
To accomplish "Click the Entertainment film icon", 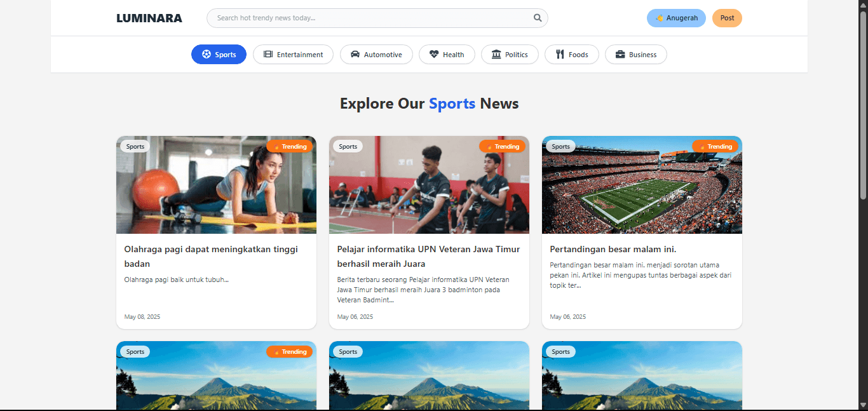I will pyautogui.click(x=268, y=55).
